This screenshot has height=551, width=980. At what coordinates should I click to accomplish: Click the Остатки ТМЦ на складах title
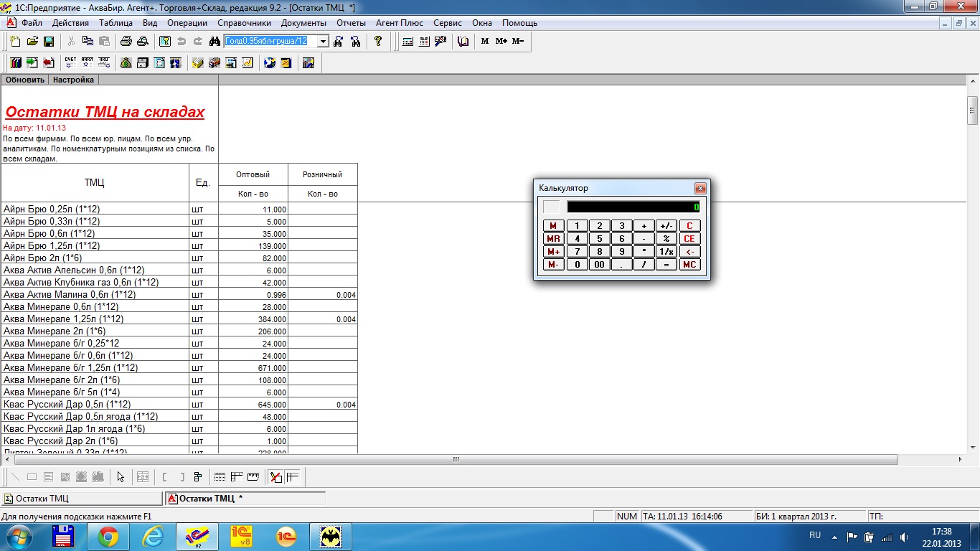[105, 112]
